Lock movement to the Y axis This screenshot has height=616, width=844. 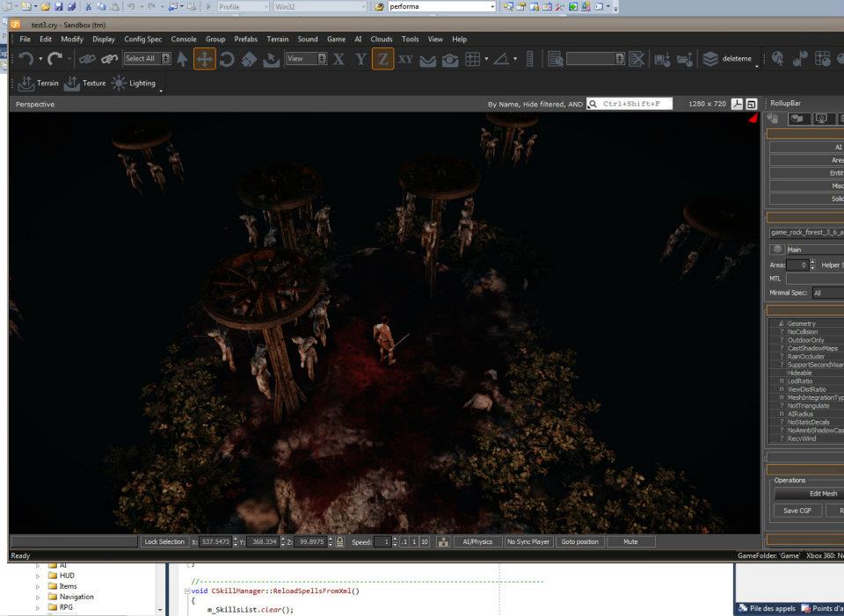pos(360,59)
